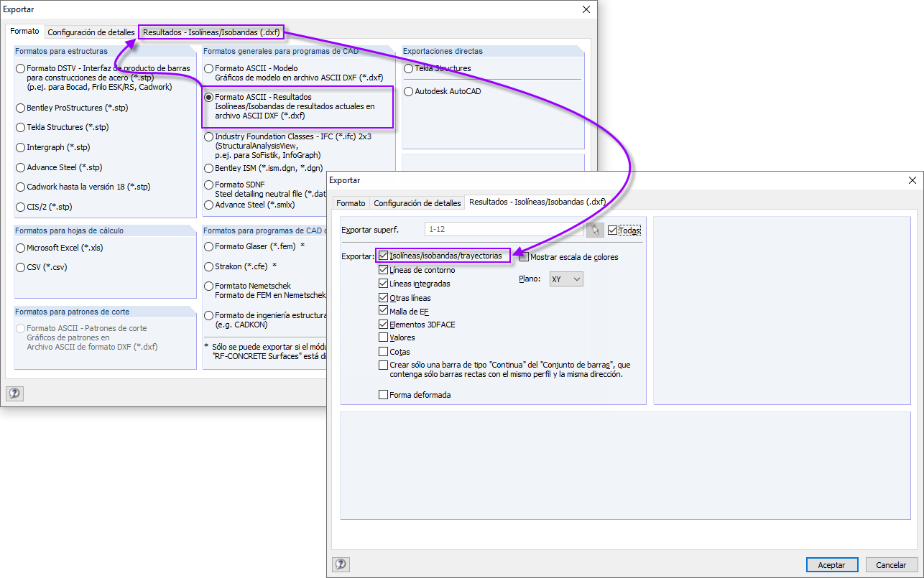The image size is (924, 578).
Task: Choose Advance Steel (*.stp) format
Action: coord(20,167)
